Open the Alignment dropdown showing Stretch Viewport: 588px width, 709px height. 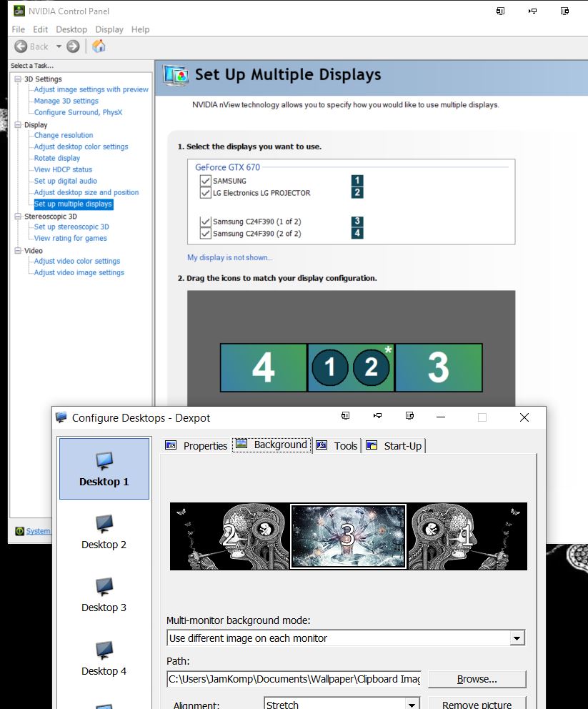(x=411, y=703)
